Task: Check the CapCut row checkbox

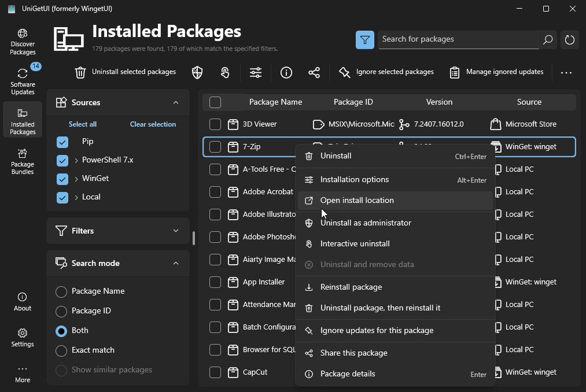Action: point(215,372)
